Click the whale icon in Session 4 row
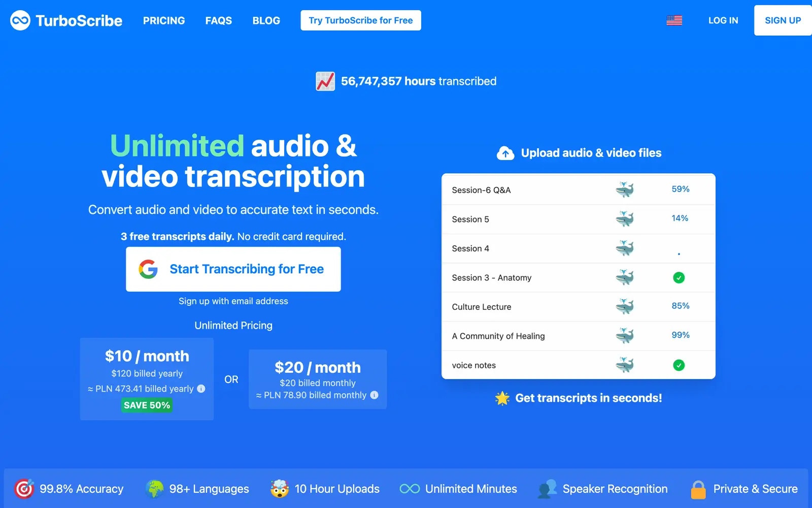Image resolution: width=812 pixels, height=508 pixels. click(625, 248)
